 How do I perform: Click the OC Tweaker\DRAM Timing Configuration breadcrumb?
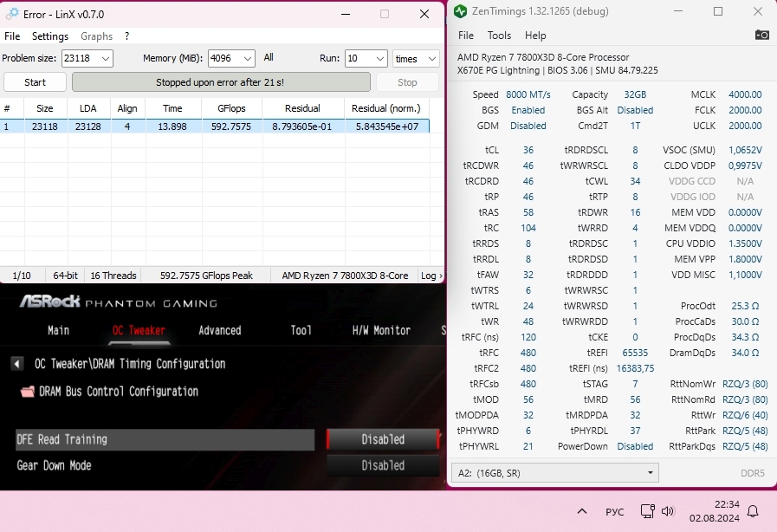[130, 364]
